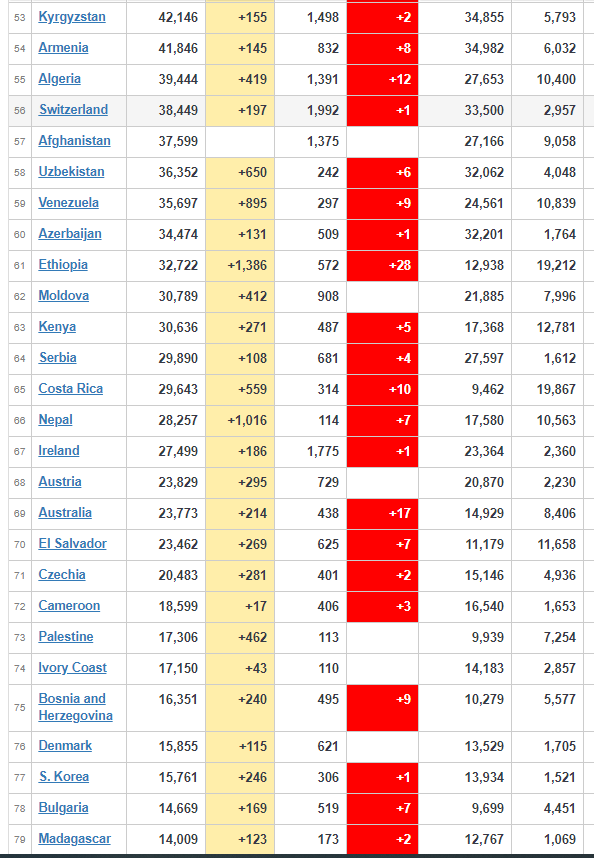Viewport: 594px width, 858px height.
Task: Open the Venezuela link
Action: point(68,202)
